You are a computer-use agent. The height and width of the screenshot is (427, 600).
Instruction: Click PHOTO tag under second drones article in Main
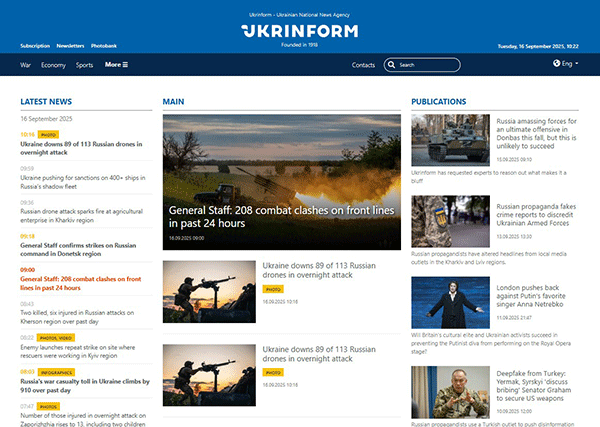[273, 372]
